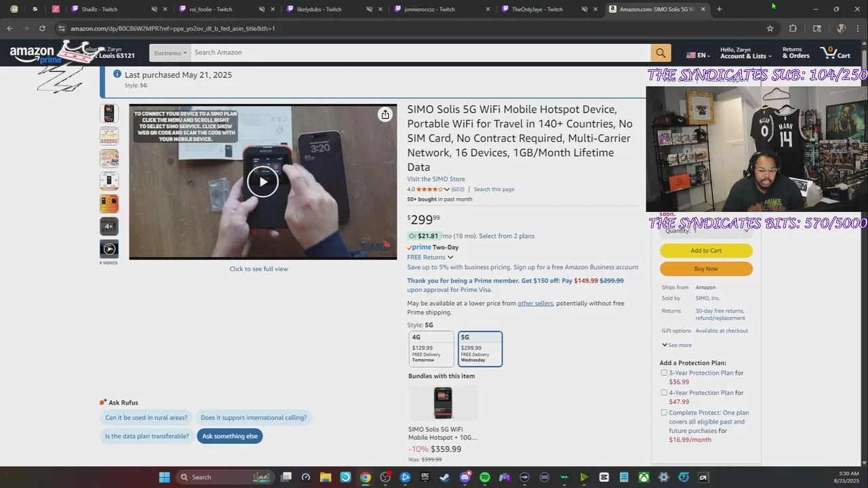Click the site info icon in address bar
Screen dimensions: 868x488
click(62, 28)
